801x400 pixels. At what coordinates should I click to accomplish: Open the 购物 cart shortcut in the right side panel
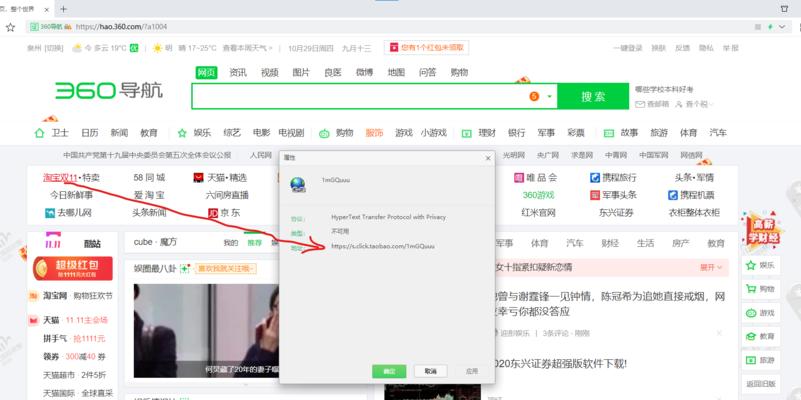click(761, 289)
